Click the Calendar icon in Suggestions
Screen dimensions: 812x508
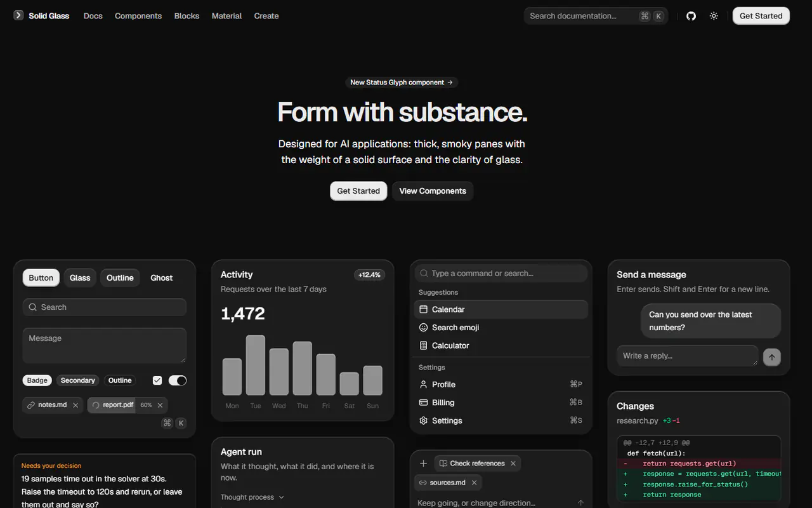(424, 309)
